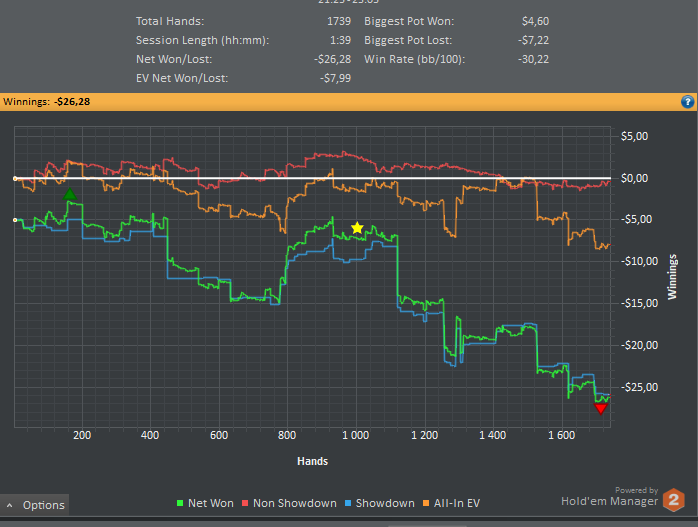
Task: Toggle the All-In EV series label
Action: 458,503
